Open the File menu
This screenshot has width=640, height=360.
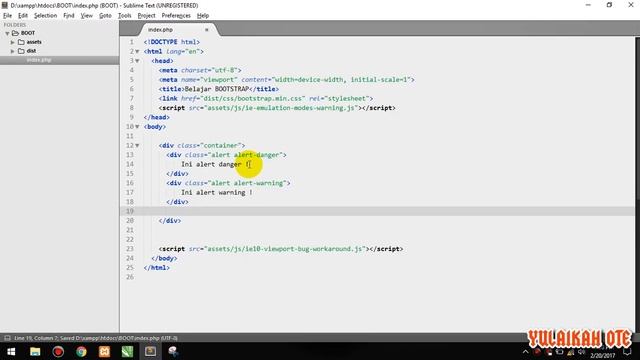click(x=7, y=16)
